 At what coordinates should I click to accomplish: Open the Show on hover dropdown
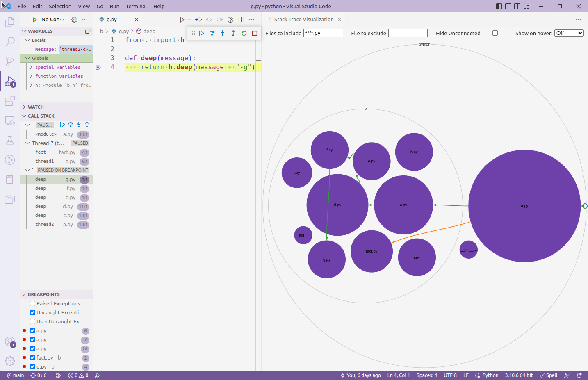tap(569, 33)
